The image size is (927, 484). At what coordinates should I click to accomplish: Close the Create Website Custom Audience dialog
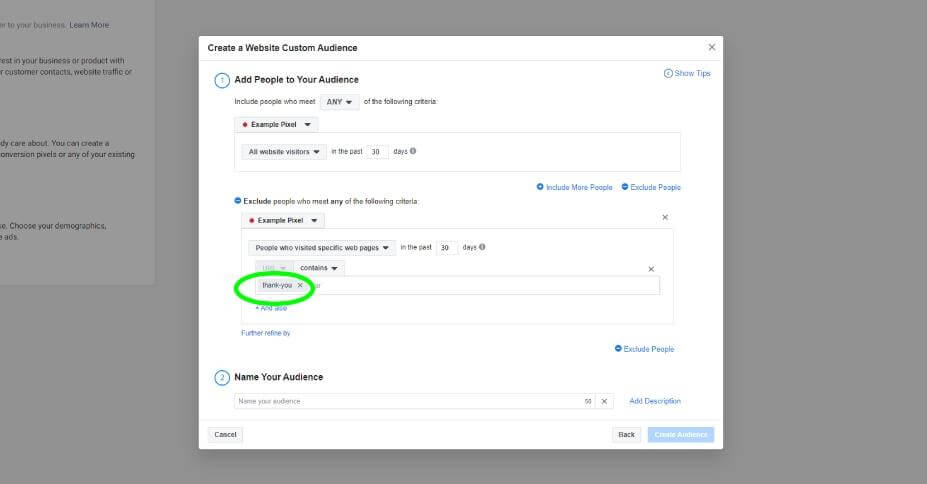click(712, 47)
